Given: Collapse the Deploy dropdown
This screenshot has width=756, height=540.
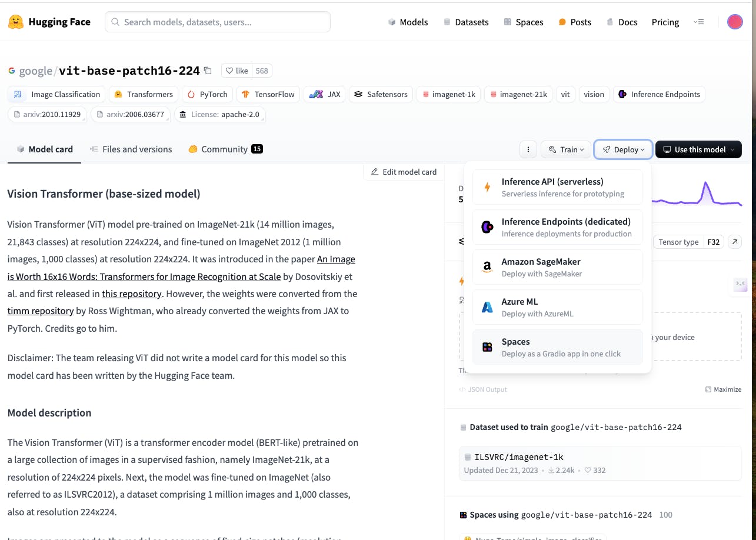Looking at the screenshot, I should click(624, 149).
